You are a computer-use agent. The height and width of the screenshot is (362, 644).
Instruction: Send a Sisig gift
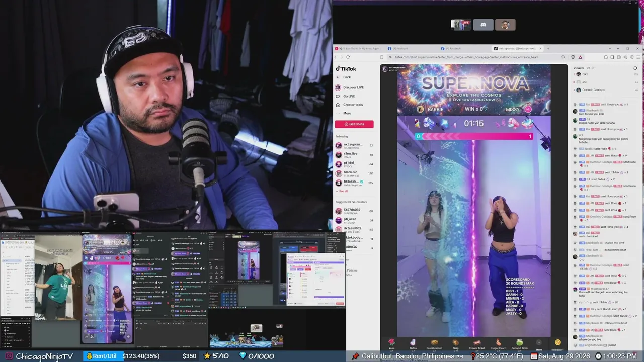click(x=455, y=344)
